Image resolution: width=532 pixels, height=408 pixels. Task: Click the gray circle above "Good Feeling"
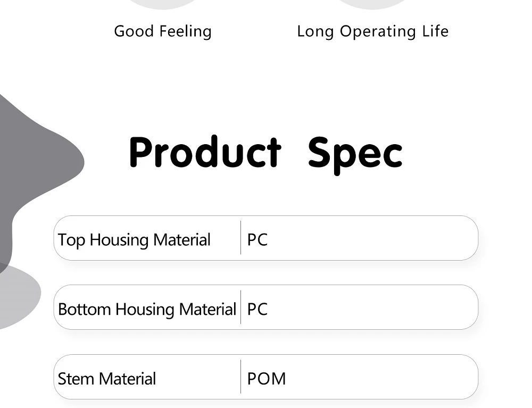(x=162, y=3)
